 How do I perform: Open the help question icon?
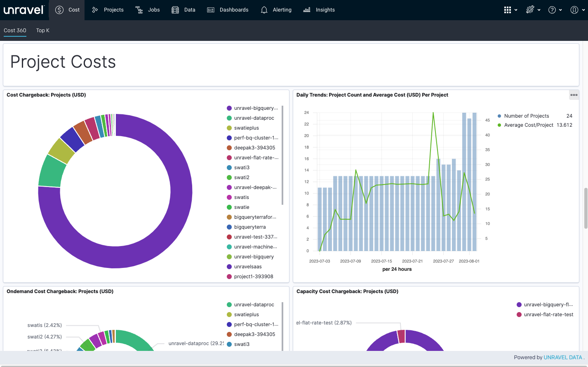552,10
